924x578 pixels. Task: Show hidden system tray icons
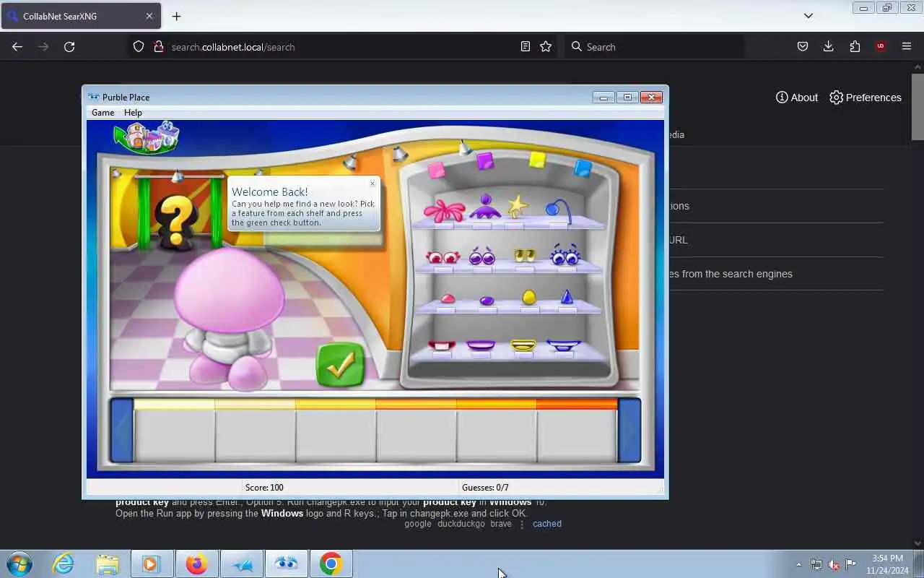(x=798, y=564)
